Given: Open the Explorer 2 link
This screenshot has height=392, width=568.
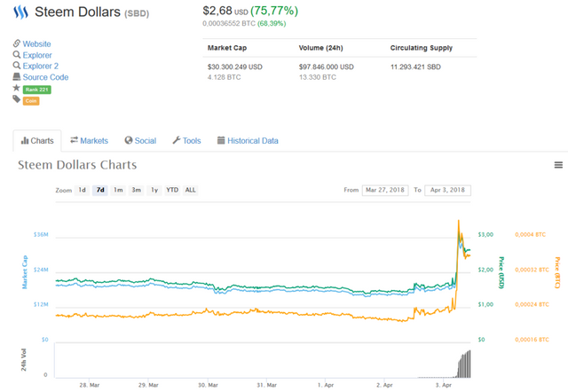Looking at the screenshot, I should click(40, 66).
